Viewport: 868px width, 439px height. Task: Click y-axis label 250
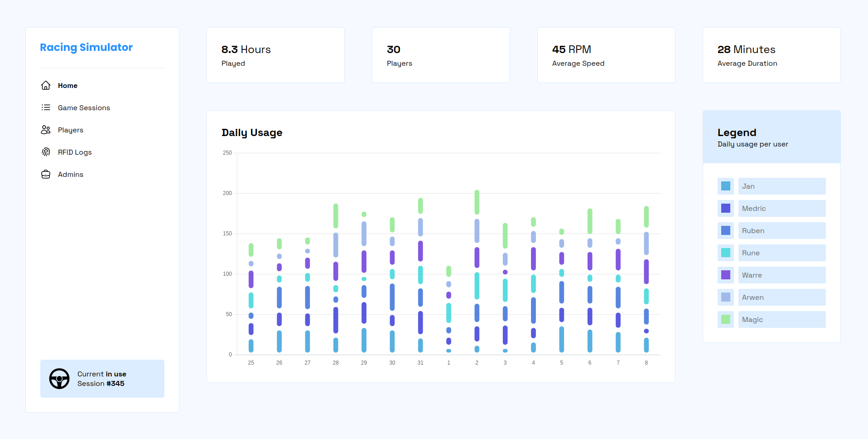tap(227, 153)
